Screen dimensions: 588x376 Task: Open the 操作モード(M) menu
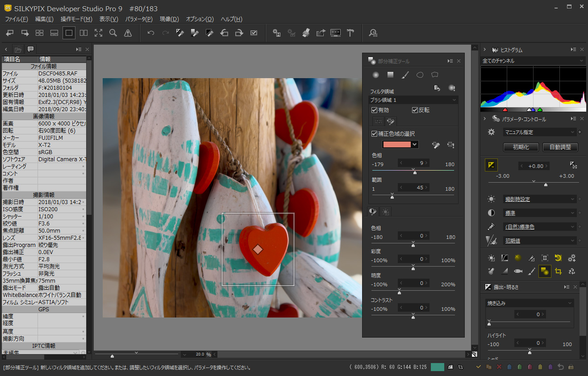pos(76,19)
